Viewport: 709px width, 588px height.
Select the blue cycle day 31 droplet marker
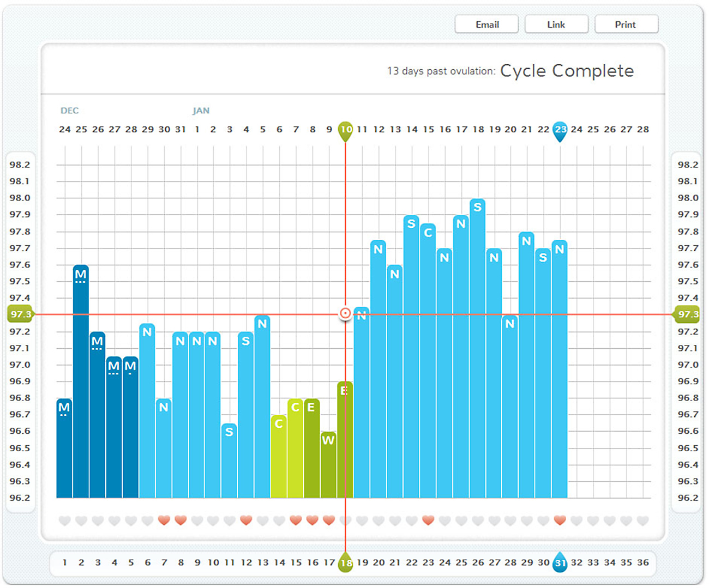(560, 562)
